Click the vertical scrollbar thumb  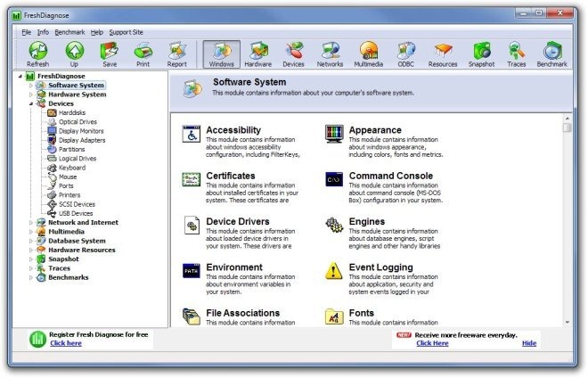[567, 128]
